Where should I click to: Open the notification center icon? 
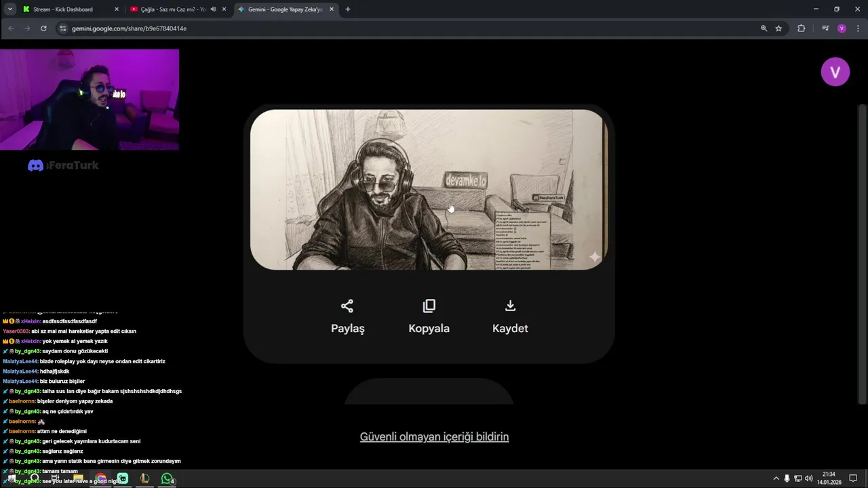[853, 479]
